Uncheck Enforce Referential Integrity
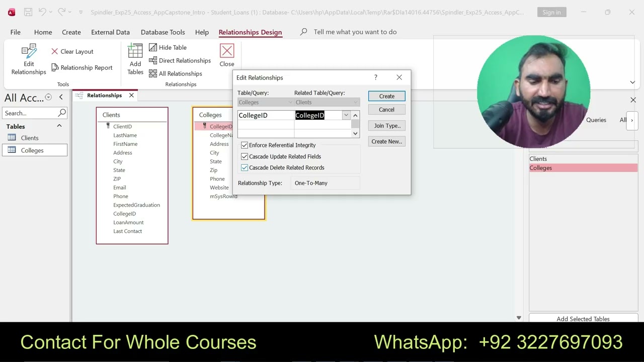The height and width of the screenshot is (362, 644). pos(245,145)
